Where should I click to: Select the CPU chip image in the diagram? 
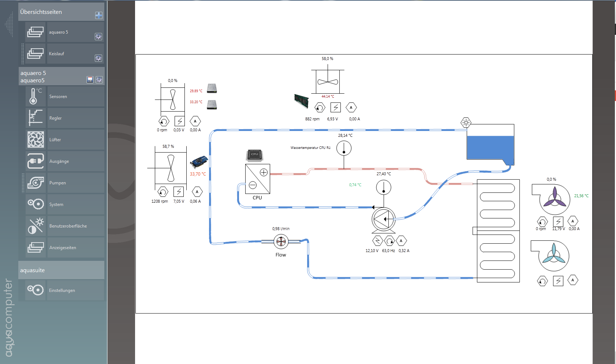[x=254, y=155]
